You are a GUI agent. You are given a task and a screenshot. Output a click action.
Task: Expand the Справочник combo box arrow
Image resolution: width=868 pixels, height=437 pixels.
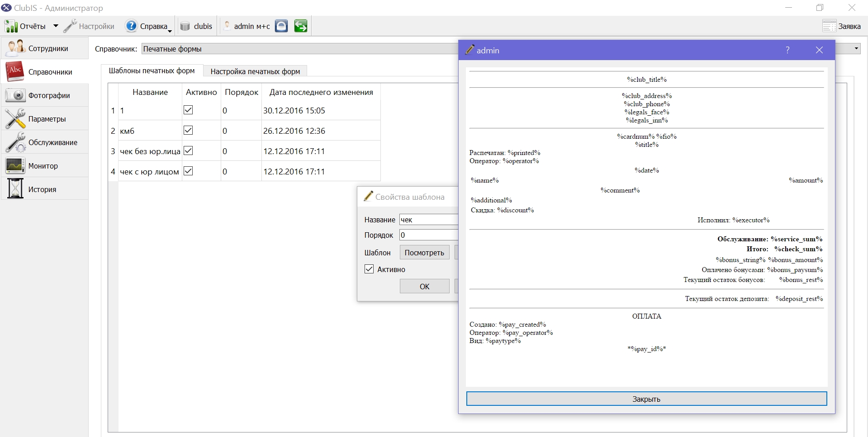pyautogui.click(x=856, y=48)
